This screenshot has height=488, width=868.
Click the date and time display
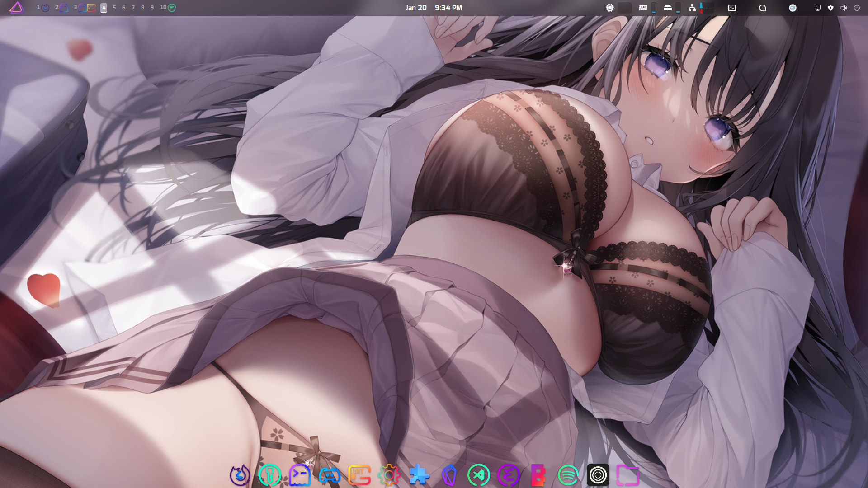click(433, 8)
